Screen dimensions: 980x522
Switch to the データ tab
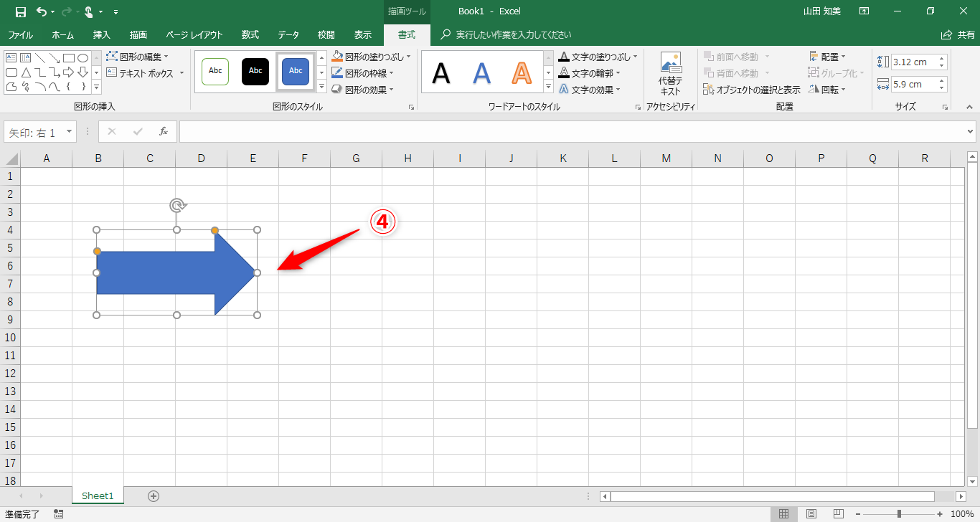click(288, 34)
